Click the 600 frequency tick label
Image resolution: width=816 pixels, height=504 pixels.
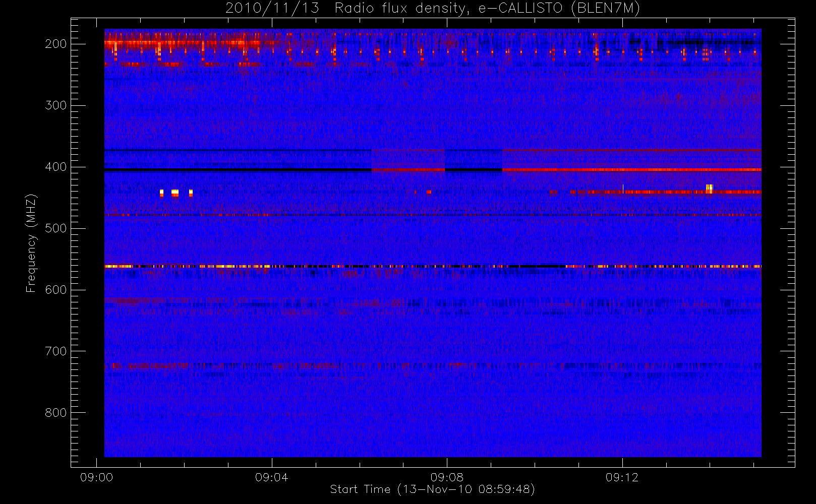point(56,290)
